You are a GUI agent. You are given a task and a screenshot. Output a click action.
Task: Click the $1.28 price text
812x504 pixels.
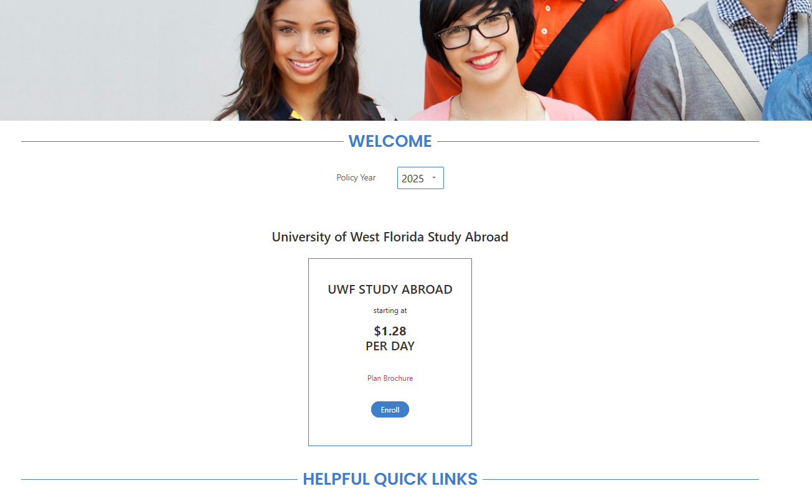(x=390, y=331)
